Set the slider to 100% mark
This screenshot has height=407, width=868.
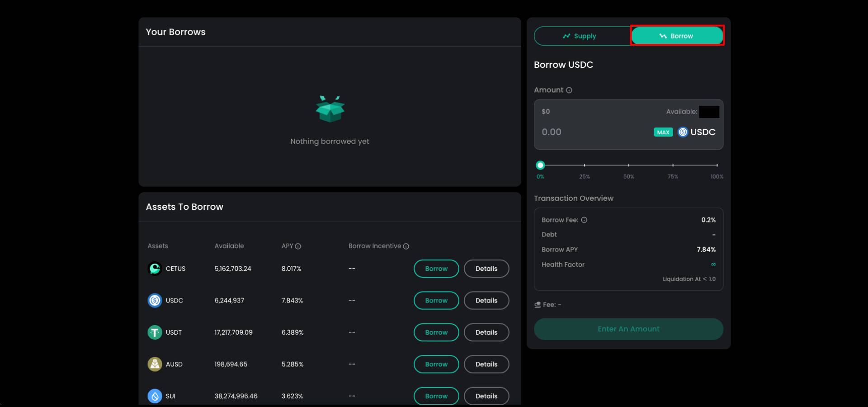click(717, 165)
